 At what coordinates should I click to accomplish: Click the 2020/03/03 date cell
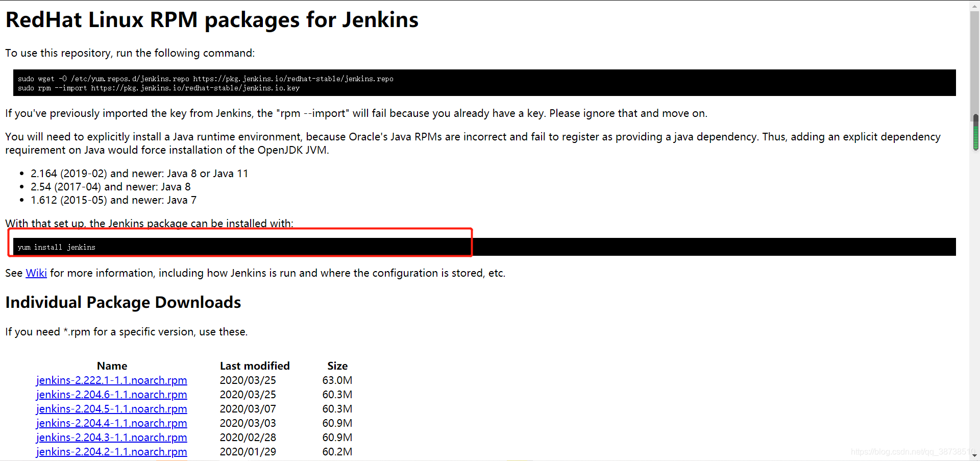[x=248, y=423]
